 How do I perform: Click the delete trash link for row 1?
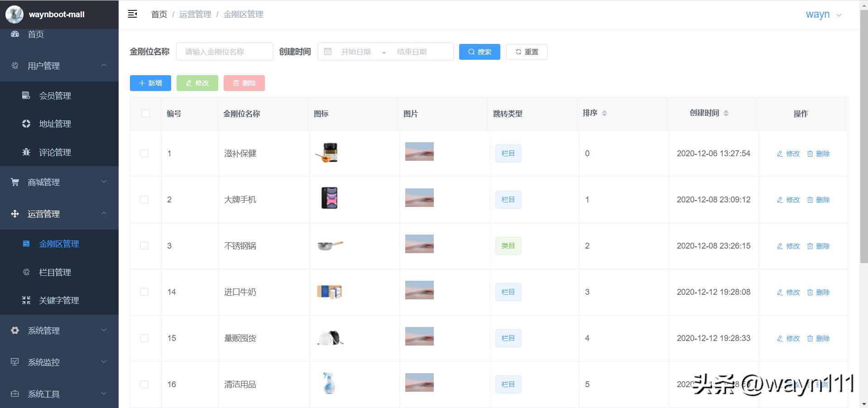pyautogui.click(x=818, y=154)
